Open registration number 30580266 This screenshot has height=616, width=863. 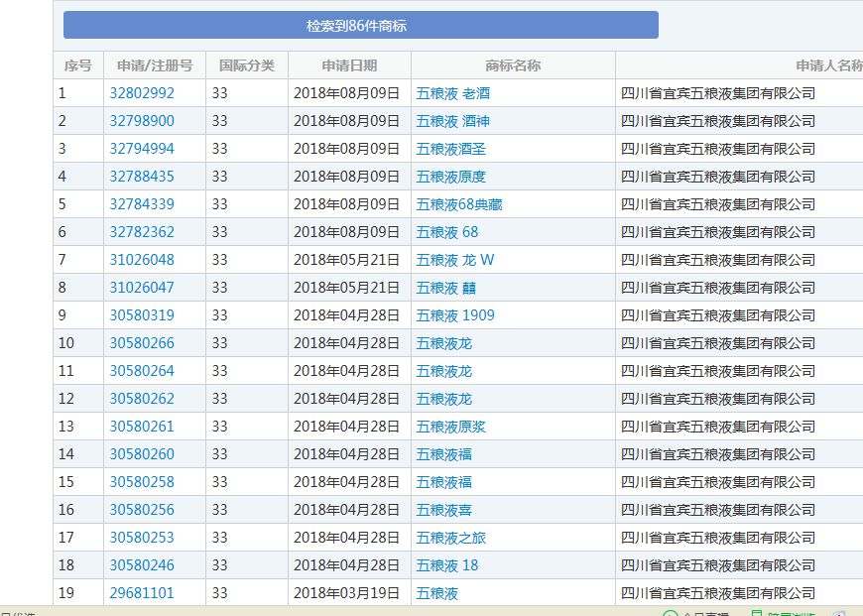pos(142,343)
